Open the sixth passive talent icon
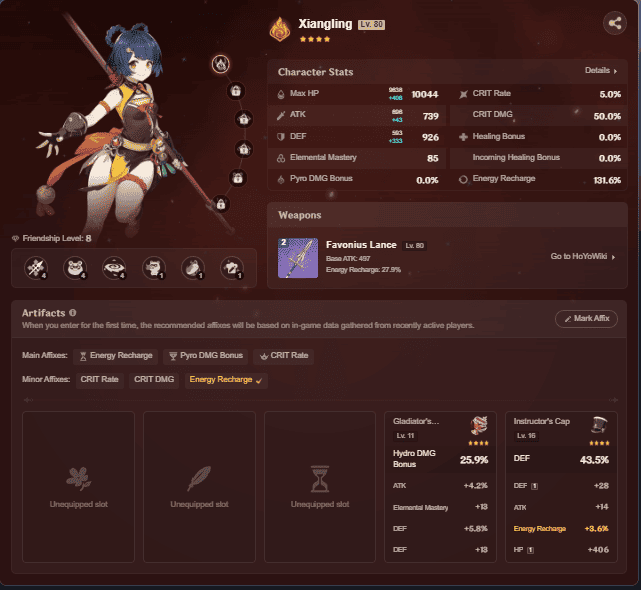The height and width of the screenshot is (590, 641). (x=232, y=268)
